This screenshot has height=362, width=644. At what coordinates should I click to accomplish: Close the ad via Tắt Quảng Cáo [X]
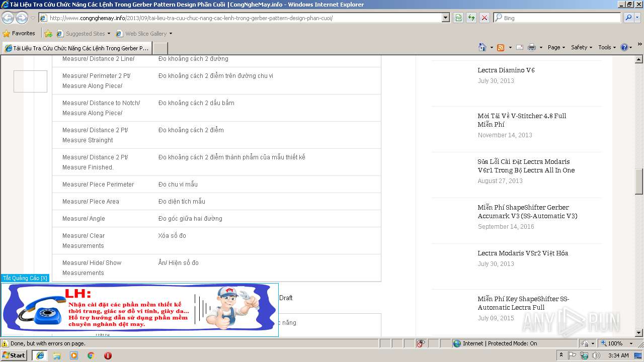tap(25, 278)
